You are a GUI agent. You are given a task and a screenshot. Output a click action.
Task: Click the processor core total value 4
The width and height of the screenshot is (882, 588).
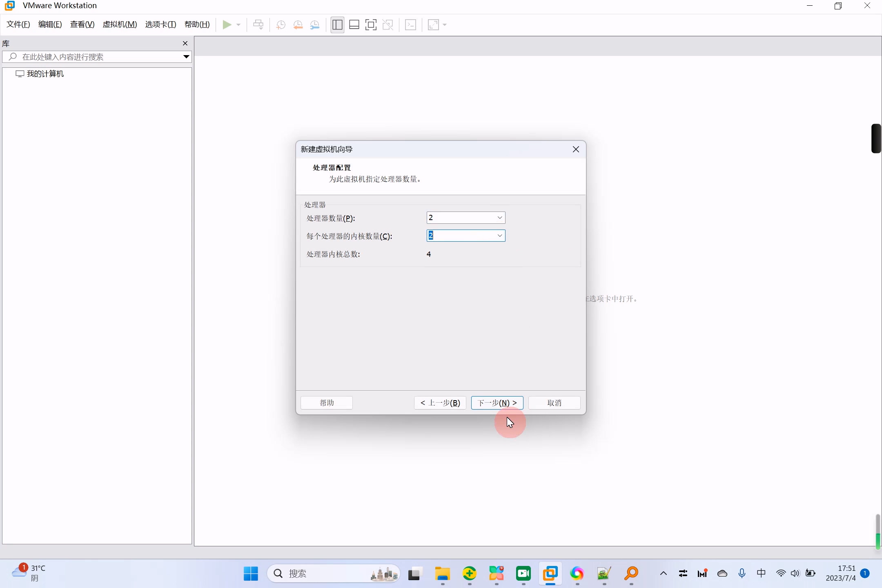(429, 254)
